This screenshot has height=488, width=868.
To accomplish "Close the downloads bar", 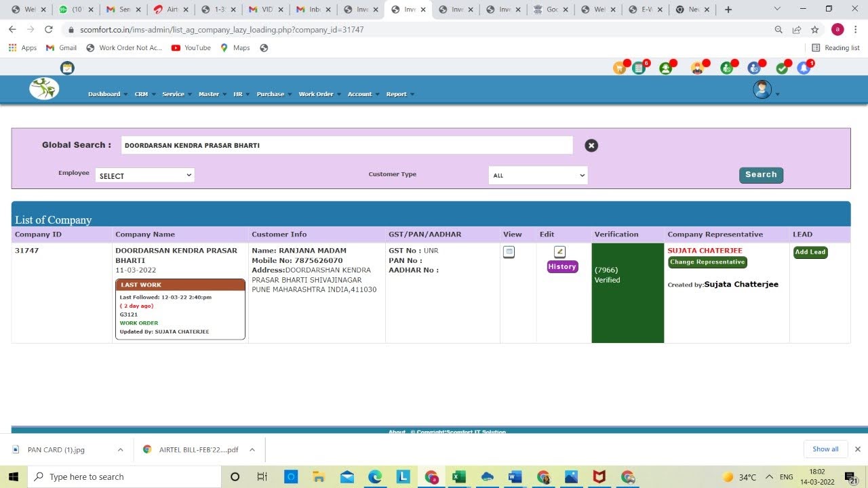I will (x=857, y=449).
